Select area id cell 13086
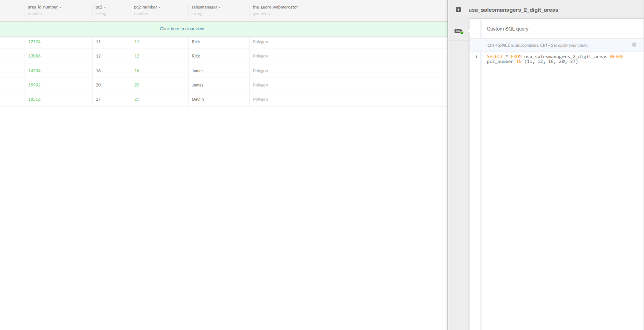Screen dimensions: 644x330 34,56
